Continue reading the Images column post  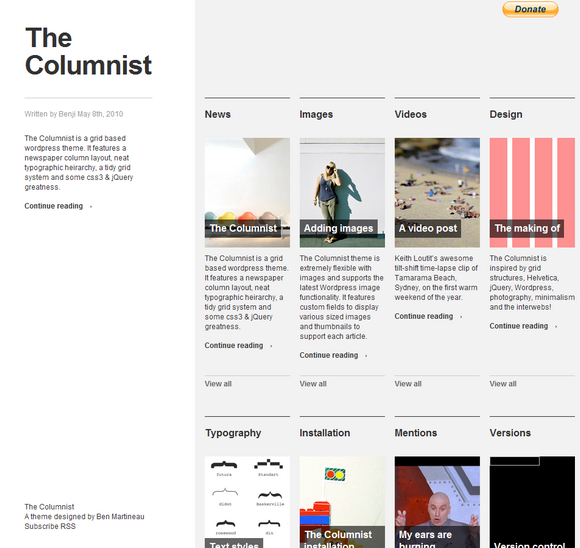pos(329,355)
